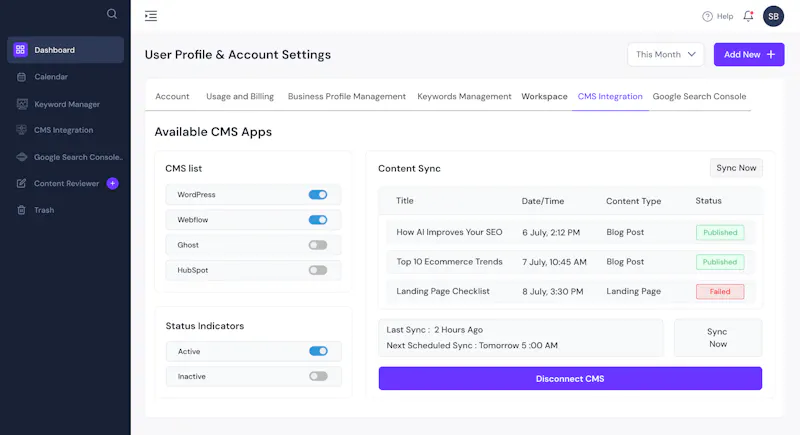Switch on the Inactive status toggle
The image size is (800, 435).
[318, 376]
